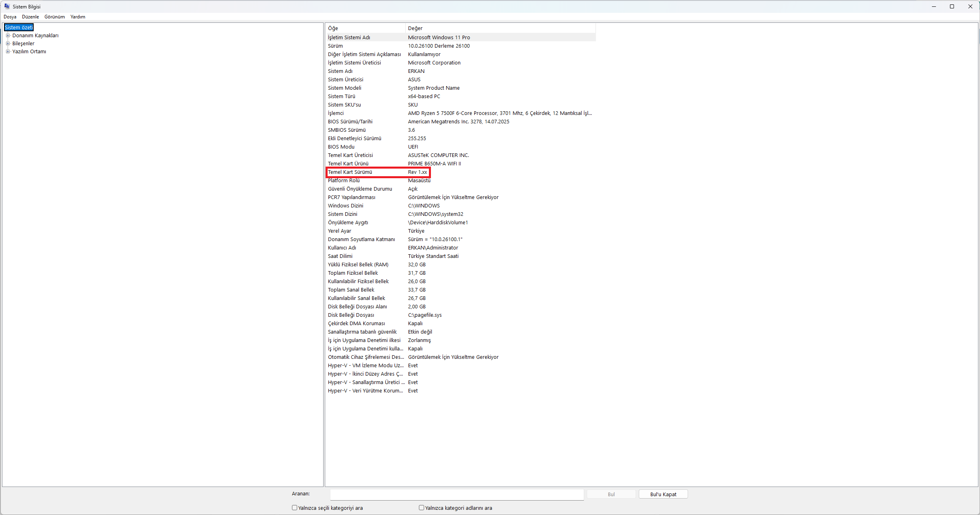Minimize the Sistem Bilgisi window
The height and width of the screenshot is (515, 980).
[x=934, y=6]
